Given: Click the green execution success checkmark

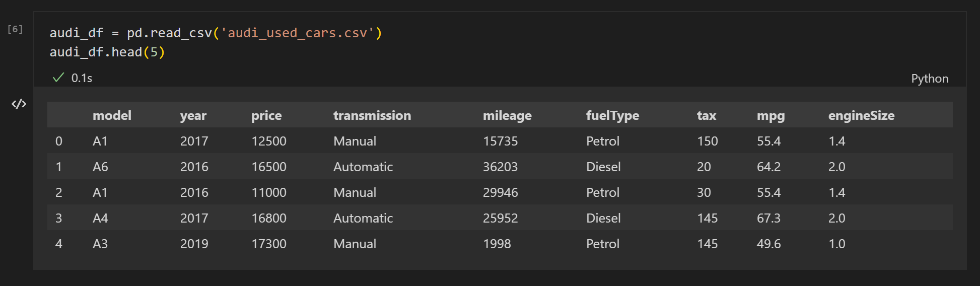Looking at the screenshot, I should click(x=58, y=78).
